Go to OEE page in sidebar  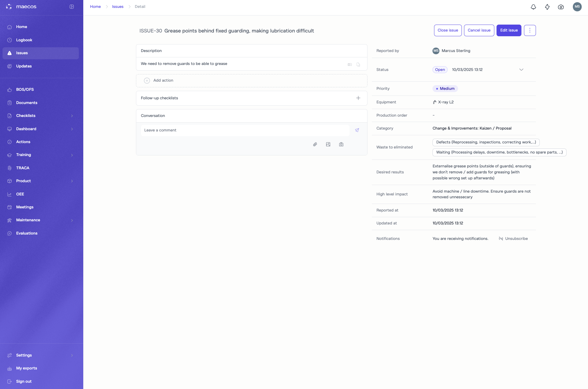coord(20,194)
